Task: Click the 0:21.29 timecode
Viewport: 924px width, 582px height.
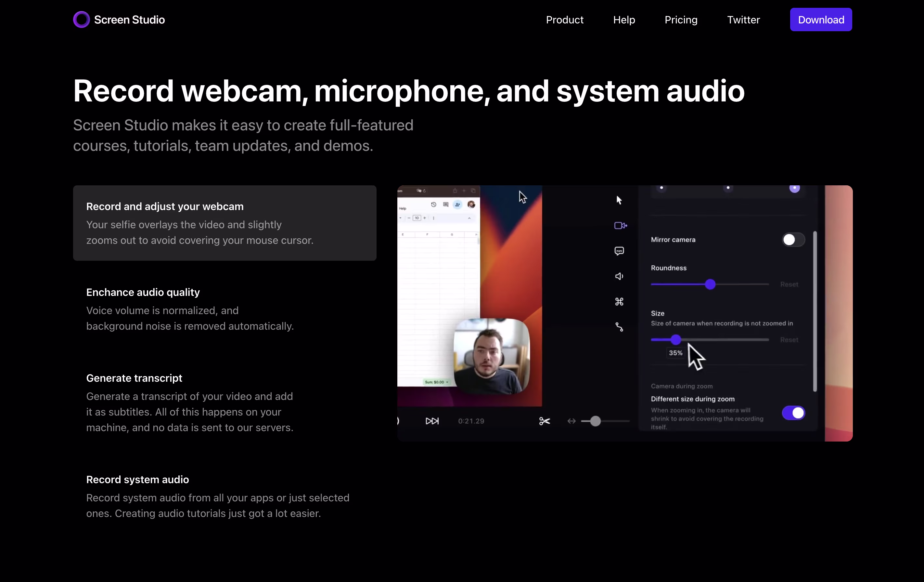Action: pos(471,421)
